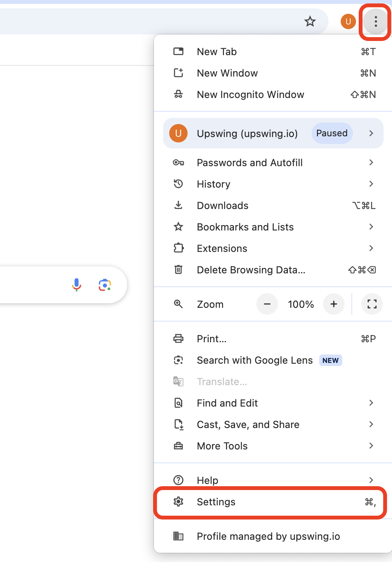Expand the Help submenu chevron
392x562 pixels.
(x=371, y=480)
